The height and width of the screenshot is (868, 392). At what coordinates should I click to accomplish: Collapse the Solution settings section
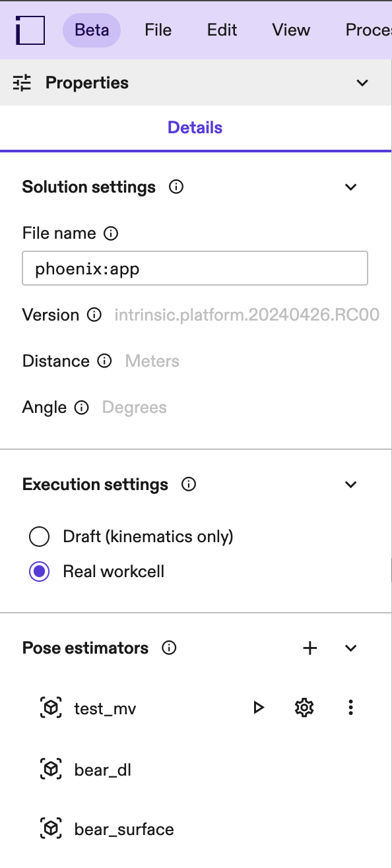350,187
